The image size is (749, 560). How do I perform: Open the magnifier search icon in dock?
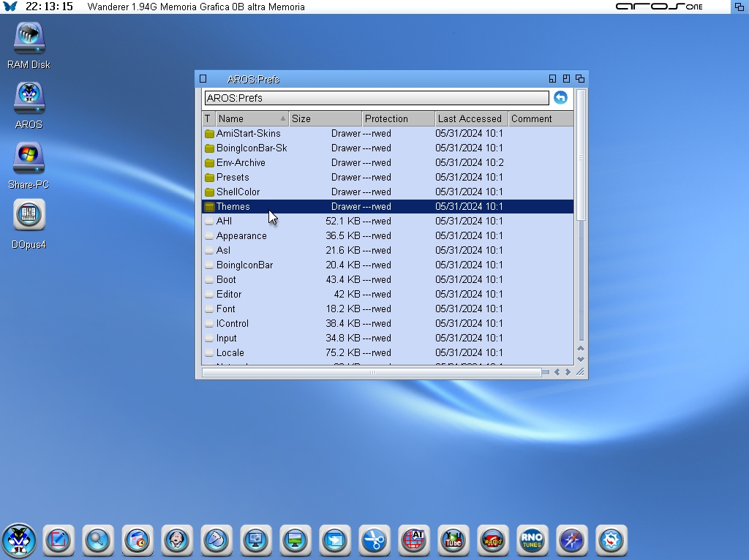(x=97, y=541)
